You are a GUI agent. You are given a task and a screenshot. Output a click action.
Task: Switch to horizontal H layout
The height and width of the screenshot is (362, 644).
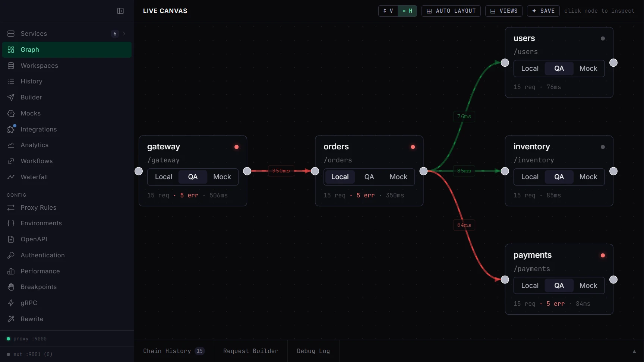click(x=407, y=11)
